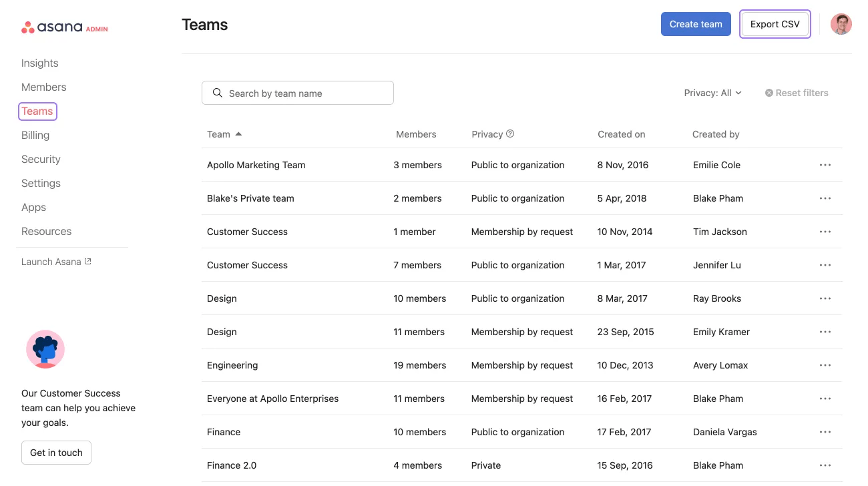Screen dimensions: 868x486
Task: Click three-dot menu for Finance 2.0
Action: (x=825, y=465)
